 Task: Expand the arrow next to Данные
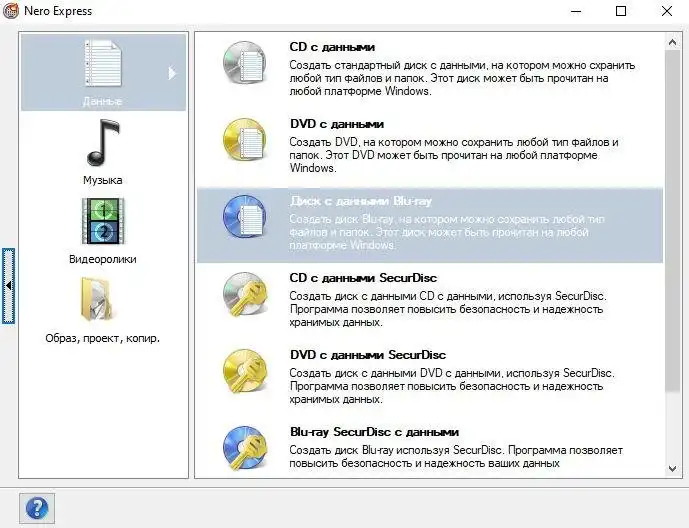point(172,73)
